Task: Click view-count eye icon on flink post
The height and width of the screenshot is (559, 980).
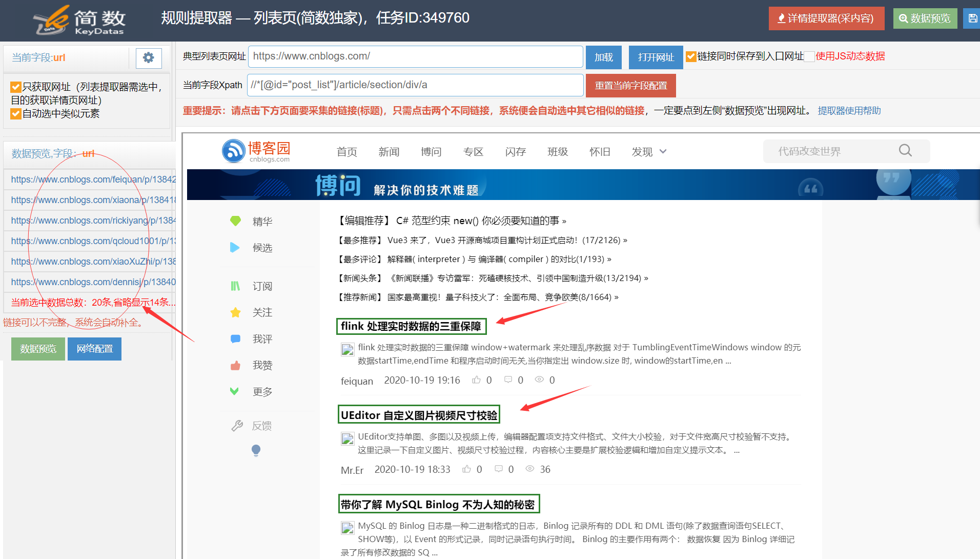Action: pyautogui.click(x=539, y=380)
